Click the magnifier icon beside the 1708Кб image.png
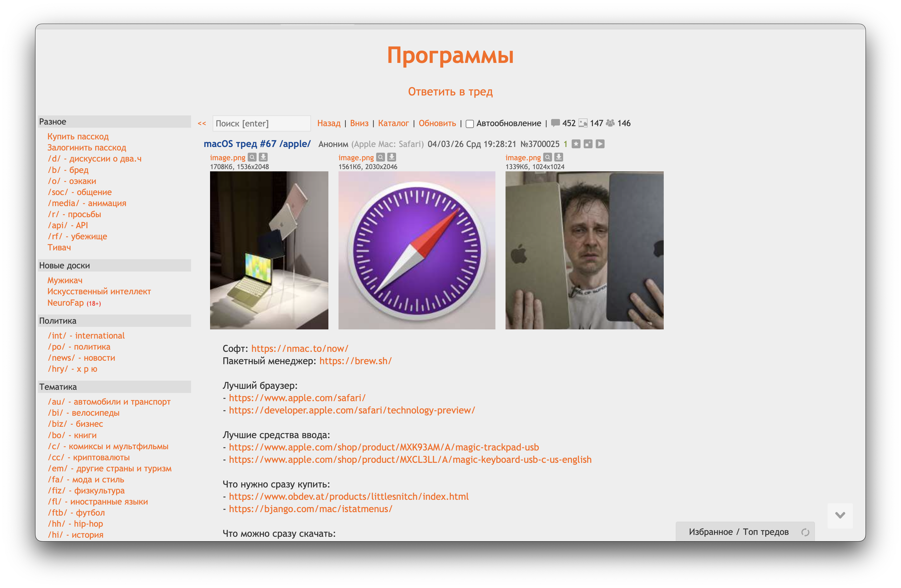This screenshot has width=901, height=588. pos(252,157)
